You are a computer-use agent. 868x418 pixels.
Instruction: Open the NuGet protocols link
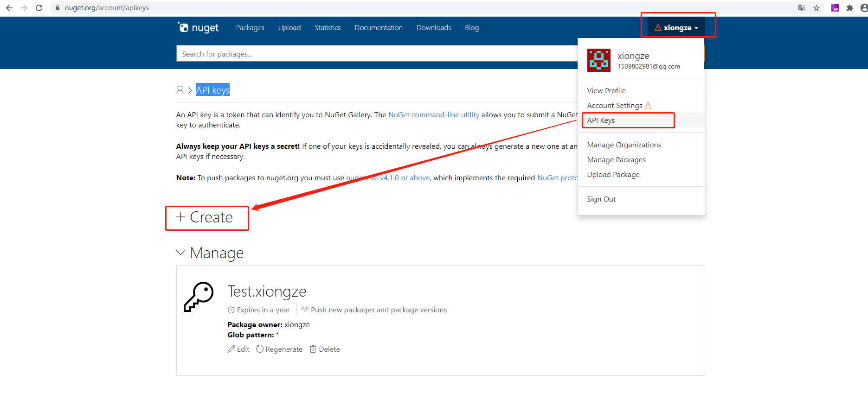coord(558,177)
